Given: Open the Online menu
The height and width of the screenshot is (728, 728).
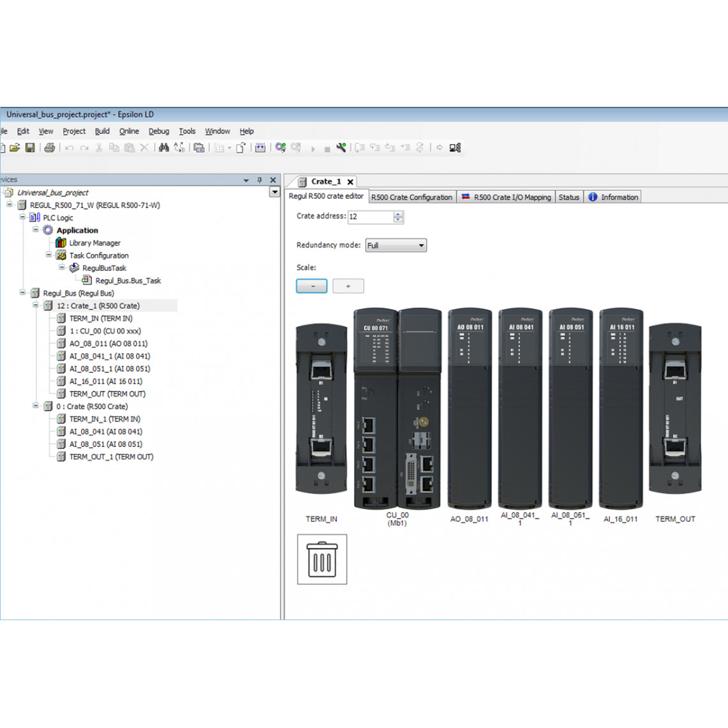Looking at the screenshot, I should 129,132.
